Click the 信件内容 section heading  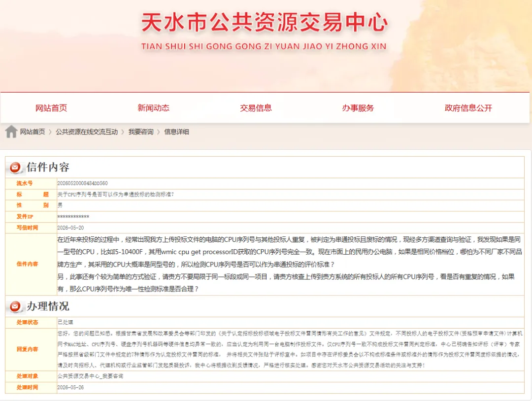(x=48, y=167)
